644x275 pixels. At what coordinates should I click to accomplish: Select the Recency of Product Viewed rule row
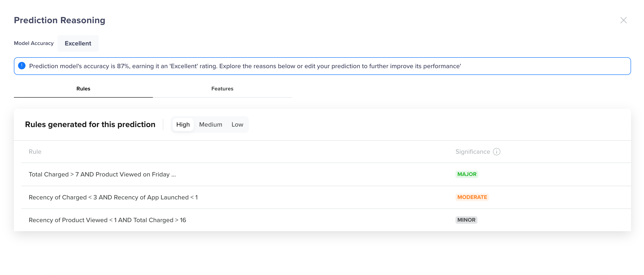coord(107,220)
